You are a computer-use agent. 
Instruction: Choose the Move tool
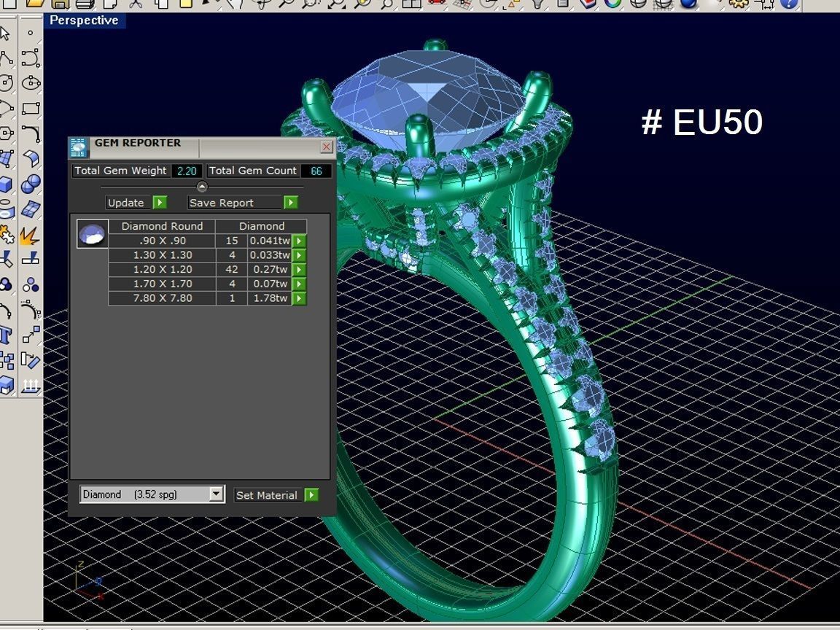[x=31, y=335]
